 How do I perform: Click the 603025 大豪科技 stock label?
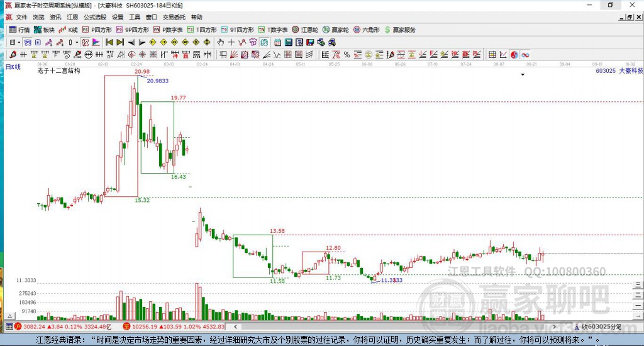(619, 70)
